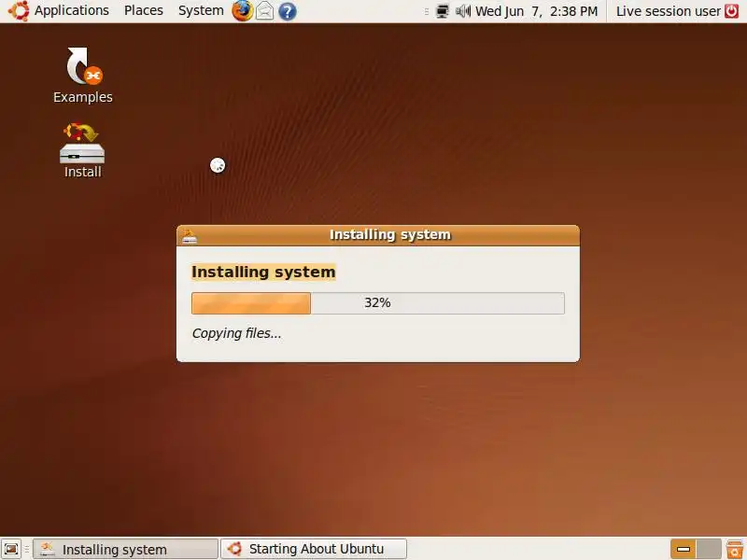The image size is (747, 560).
Task: Open the Places menu
Action: click(144, 10)
